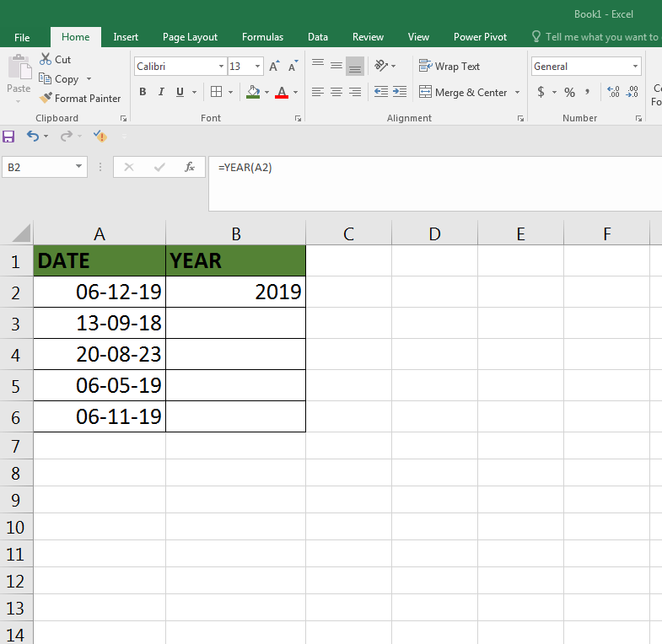
Task: Open the font size dropdown
Action: [x=257, y=67]
